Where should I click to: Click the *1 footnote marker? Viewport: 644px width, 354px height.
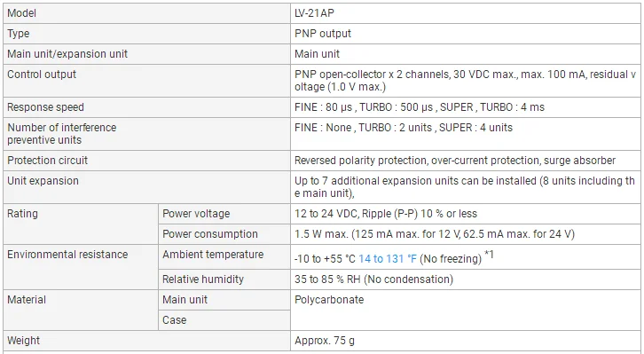pos(489,255)
